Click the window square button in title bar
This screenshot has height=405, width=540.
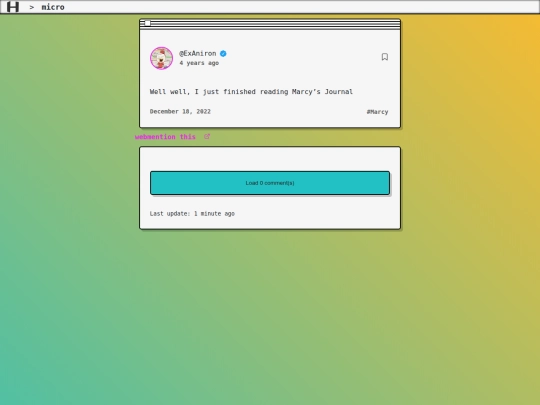pos(147,23)
